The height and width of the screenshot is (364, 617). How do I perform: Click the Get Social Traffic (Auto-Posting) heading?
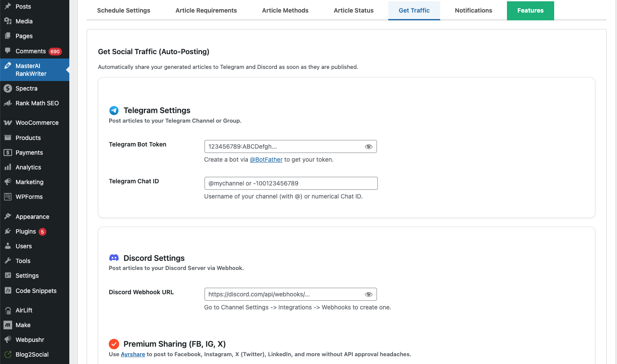tap(154, 52)
